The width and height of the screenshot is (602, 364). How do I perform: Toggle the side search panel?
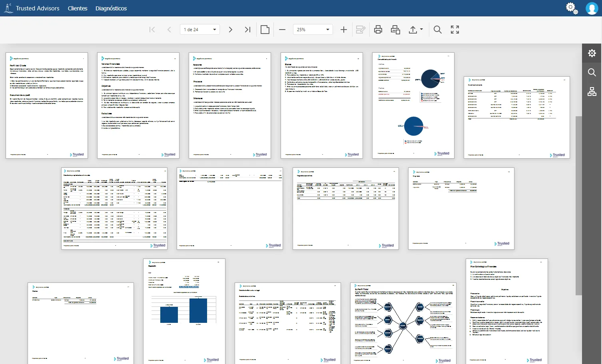click(x=592, y=72)
